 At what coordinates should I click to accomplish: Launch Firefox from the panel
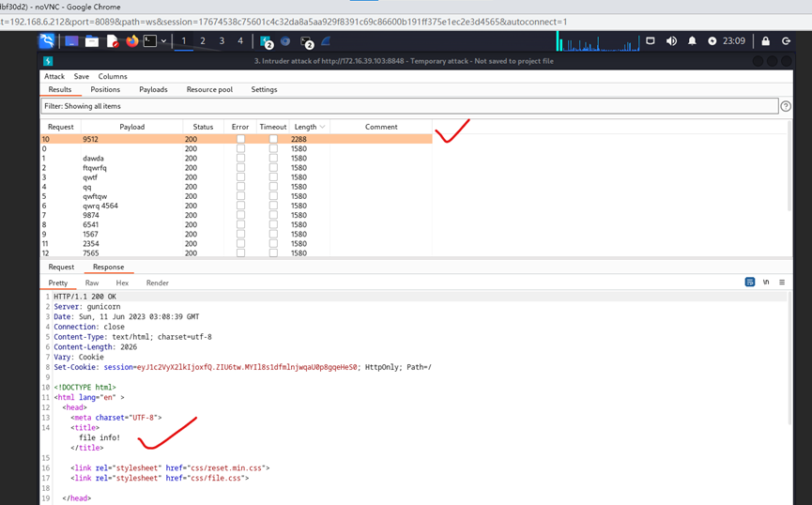[132, 41]
